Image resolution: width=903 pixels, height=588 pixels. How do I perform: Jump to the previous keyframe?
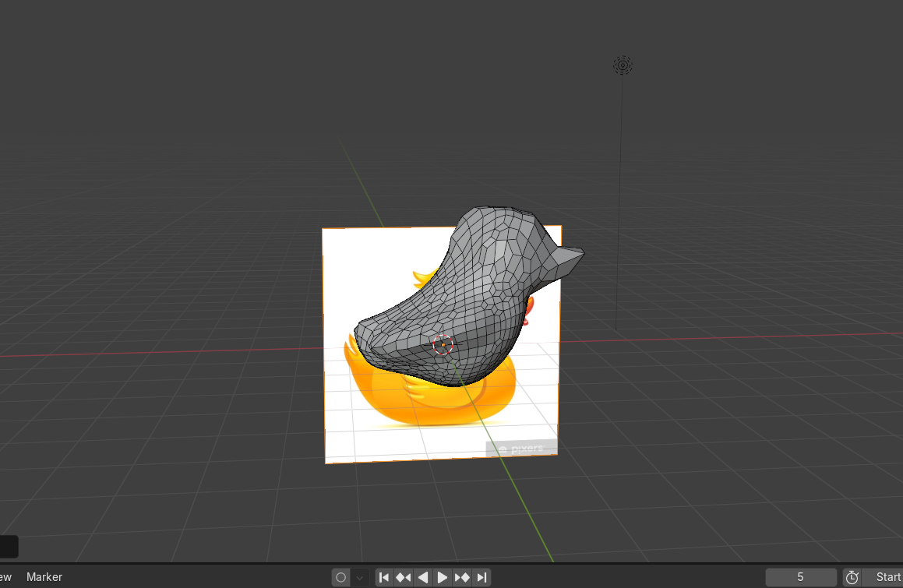click(404, 577)
